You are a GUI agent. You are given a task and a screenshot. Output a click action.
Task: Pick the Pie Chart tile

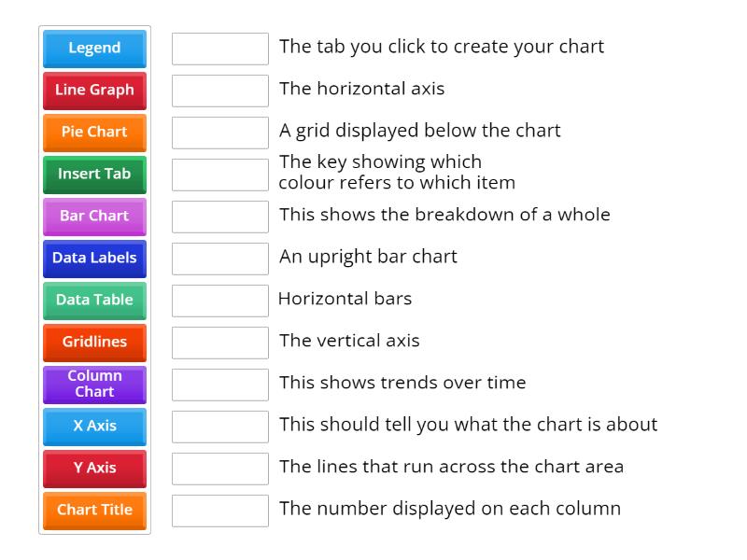(94, 133)
